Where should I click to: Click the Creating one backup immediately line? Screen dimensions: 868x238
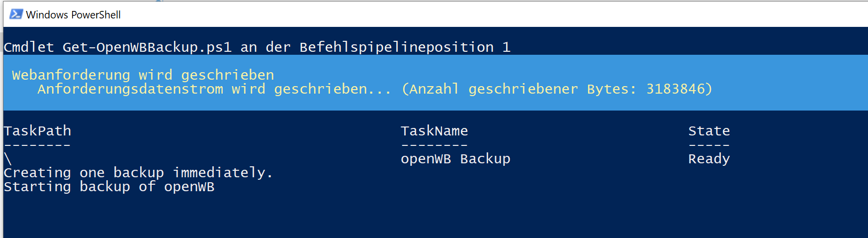138,173
